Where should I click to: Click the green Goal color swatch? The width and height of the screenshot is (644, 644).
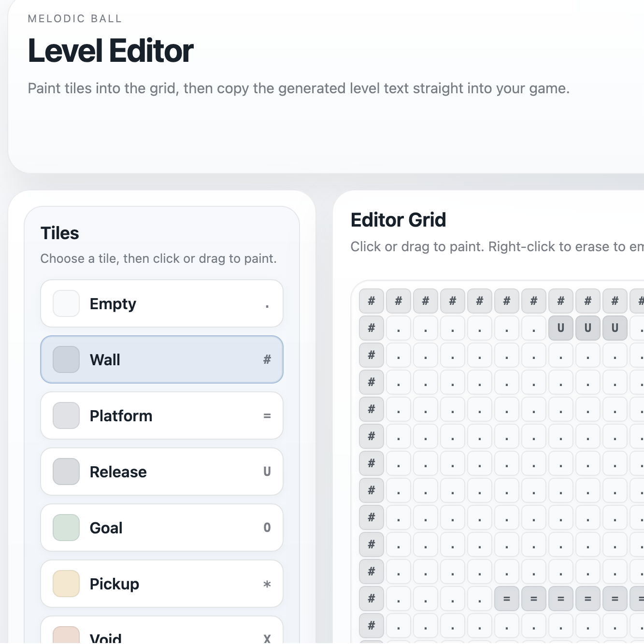click(66, 528)
